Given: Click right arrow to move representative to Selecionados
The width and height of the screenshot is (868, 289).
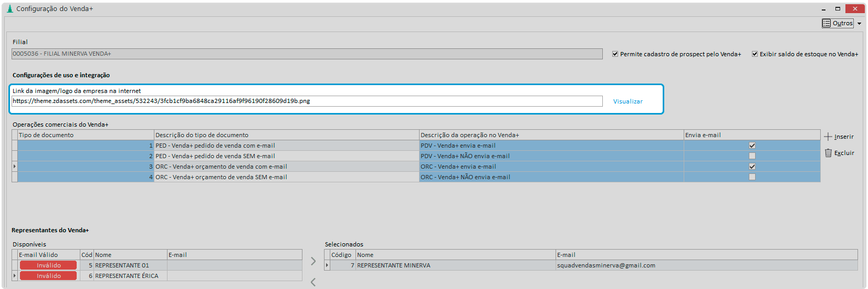Looking at the screenshot, I should 313,261.
